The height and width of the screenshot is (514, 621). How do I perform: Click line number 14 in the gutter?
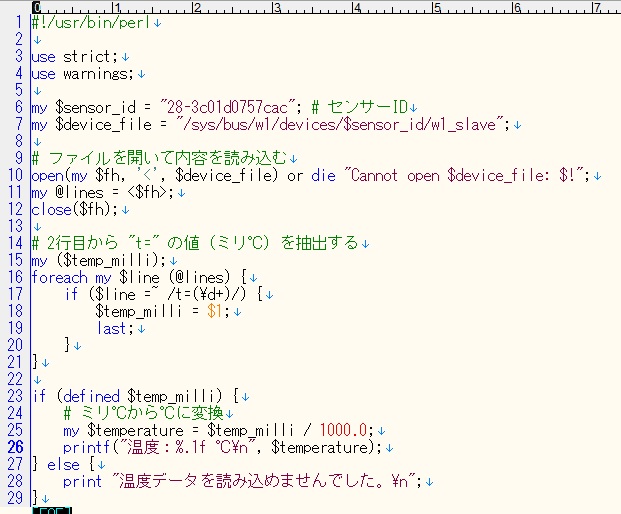(x=18, y=243)
